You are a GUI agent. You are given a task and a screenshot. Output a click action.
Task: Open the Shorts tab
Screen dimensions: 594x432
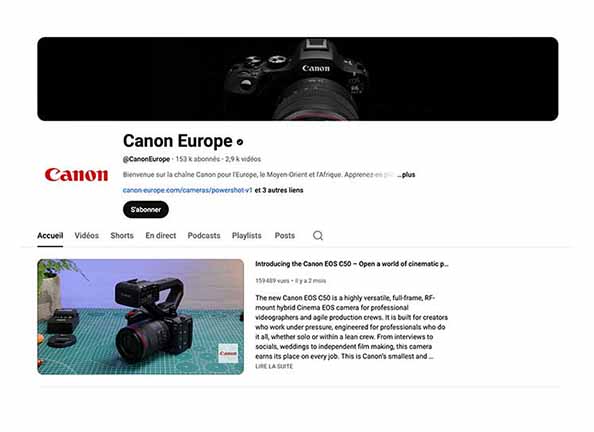click(122, 236)
